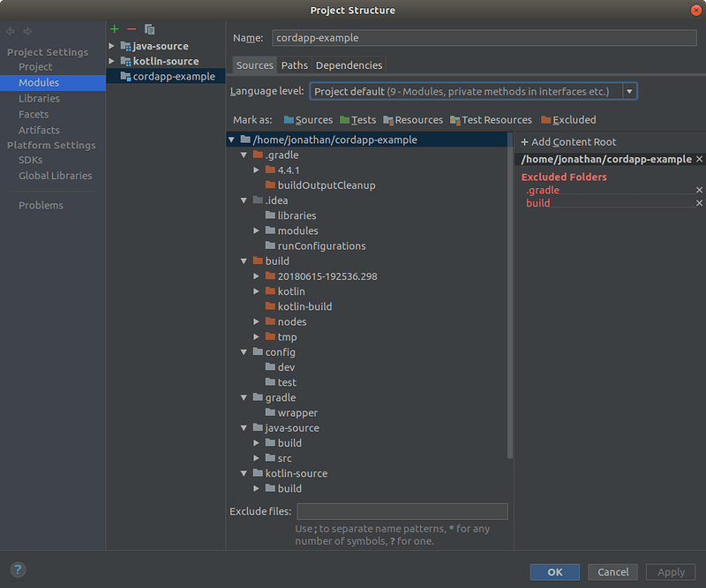Viewport: 706px width, 588px height.
Task: Remove the content root /home/jonathan/cordapp-example
Action: [699, 159]
